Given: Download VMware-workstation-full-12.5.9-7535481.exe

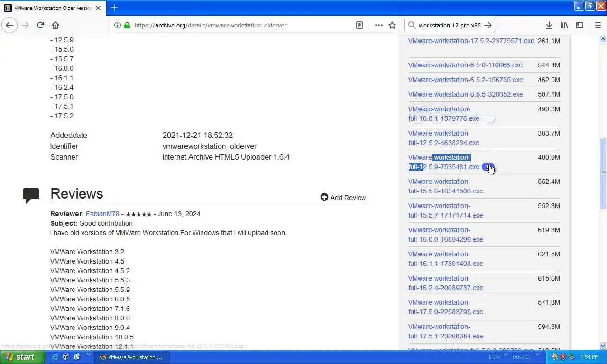Looking at the screenshot, I should [x=444, y=162].
